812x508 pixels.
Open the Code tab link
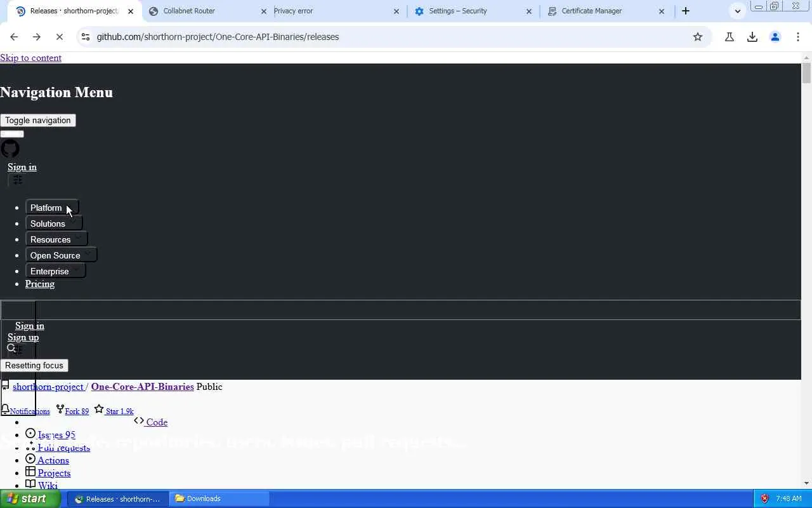[x=157, y=422]
